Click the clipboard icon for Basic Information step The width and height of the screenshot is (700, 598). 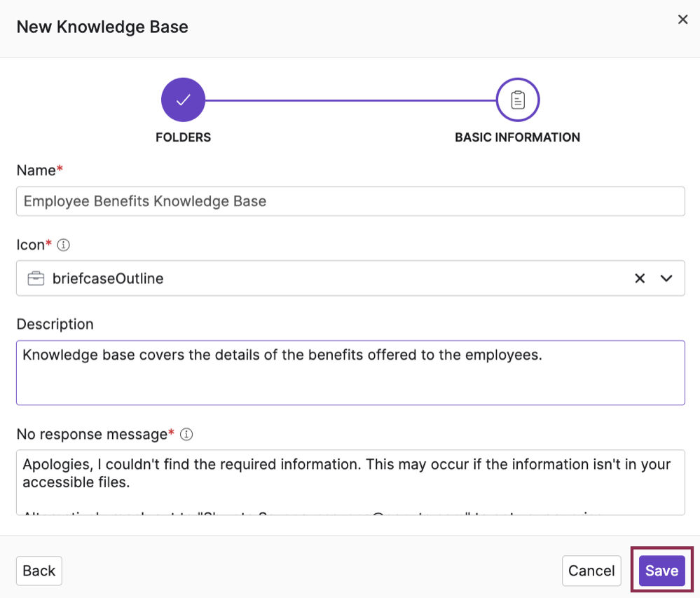pos(517,99)
